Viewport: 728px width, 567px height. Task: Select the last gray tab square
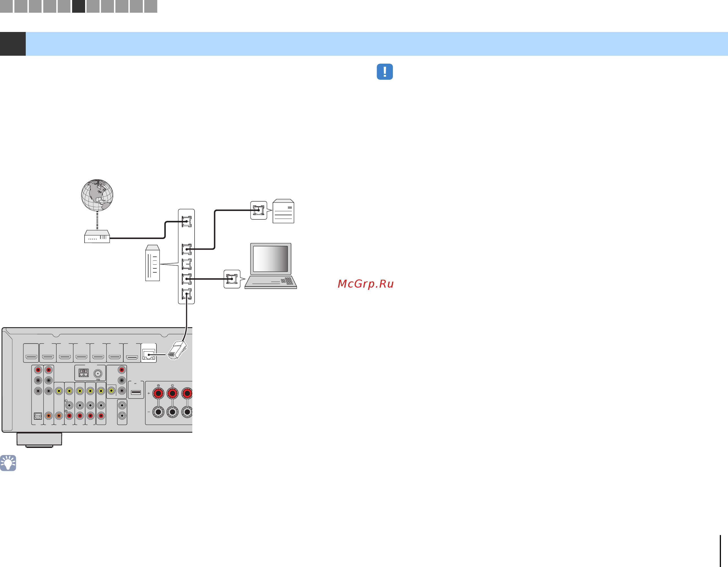coord(151,6)
